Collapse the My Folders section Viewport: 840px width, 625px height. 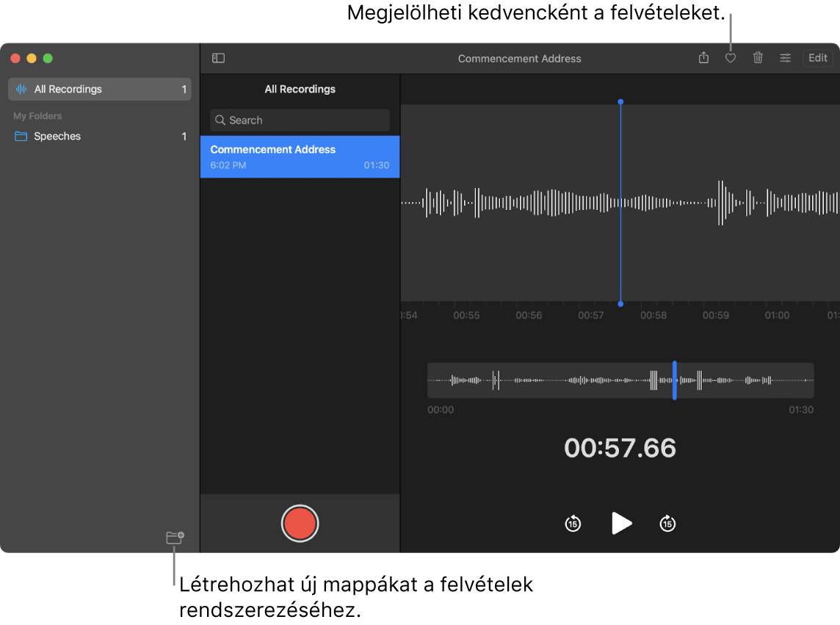pos(37,115)
